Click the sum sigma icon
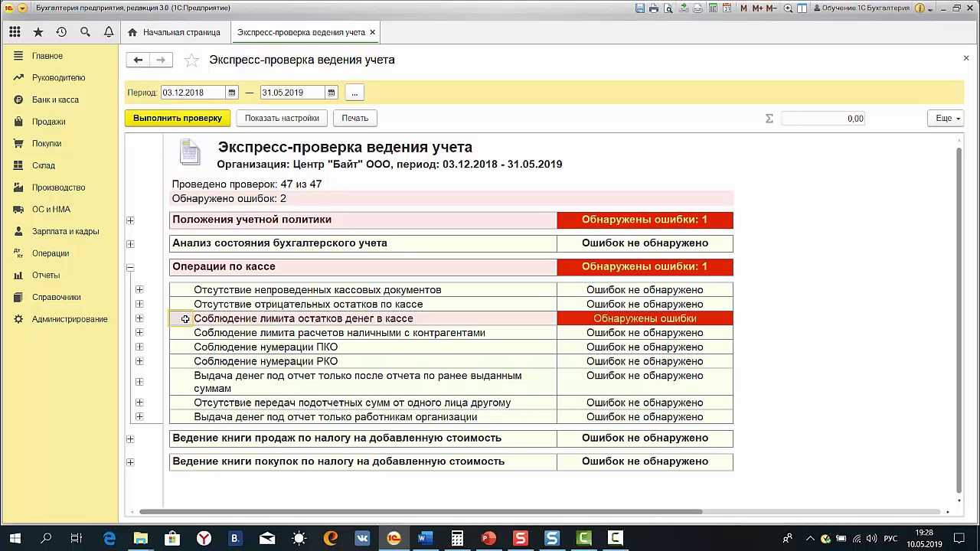980x551 pixels. 769,119
